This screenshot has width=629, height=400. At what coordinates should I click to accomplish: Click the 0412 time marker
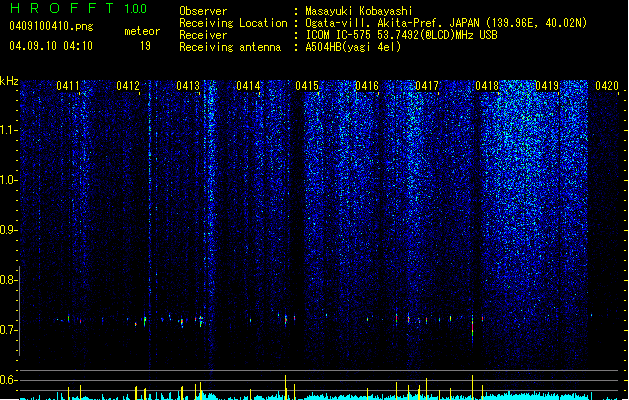tap(128, 86)
